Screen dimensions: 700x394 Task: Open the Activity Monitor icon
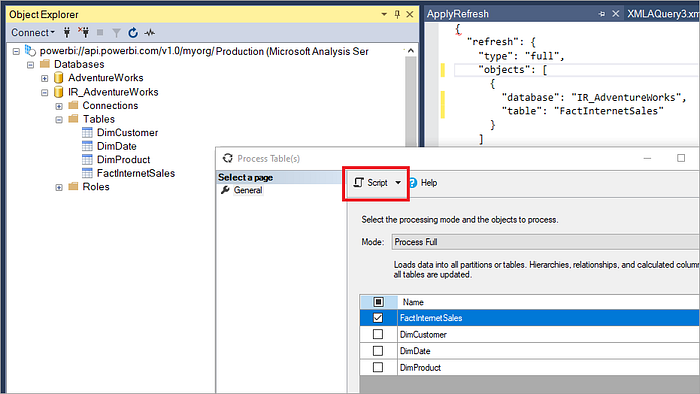point(150,33)
